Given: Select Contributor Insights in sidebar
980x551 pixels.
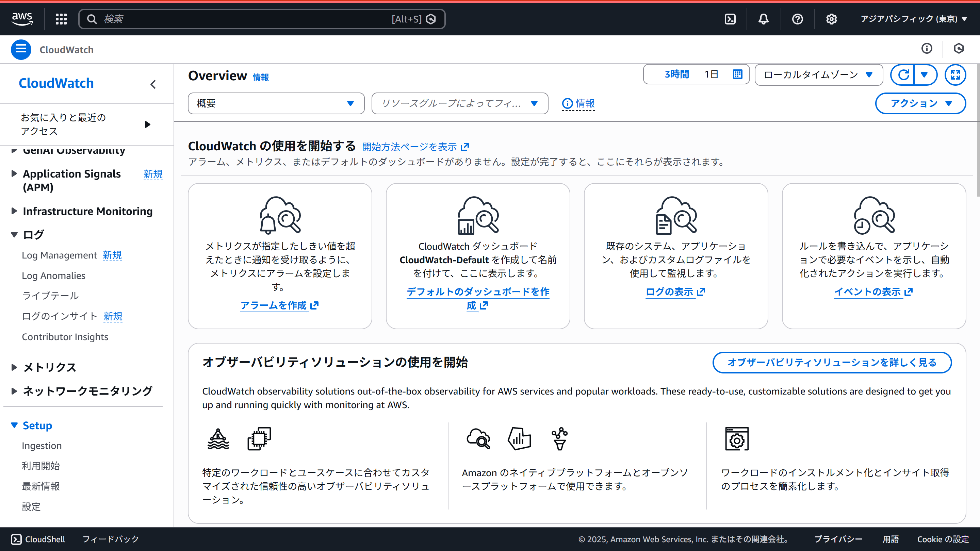Looking at the screenshot, I should (65, 336).
